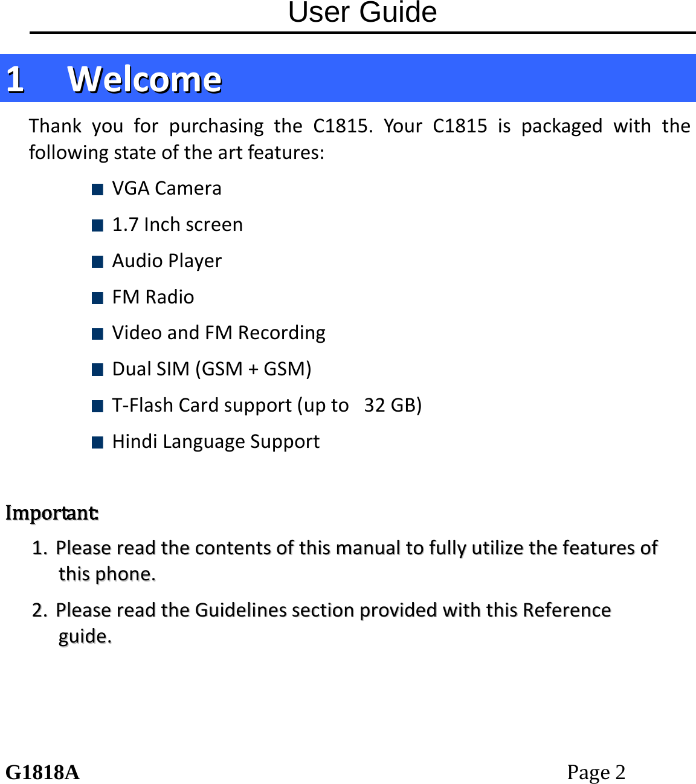Click the '1 Welcome' section heading

(114, 79)
